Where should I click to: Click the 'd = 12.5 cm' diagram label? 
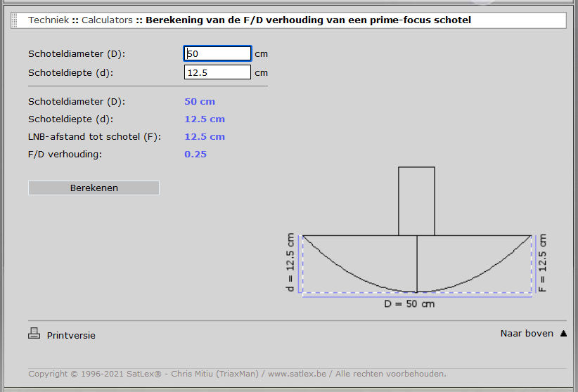click(290, 262)
